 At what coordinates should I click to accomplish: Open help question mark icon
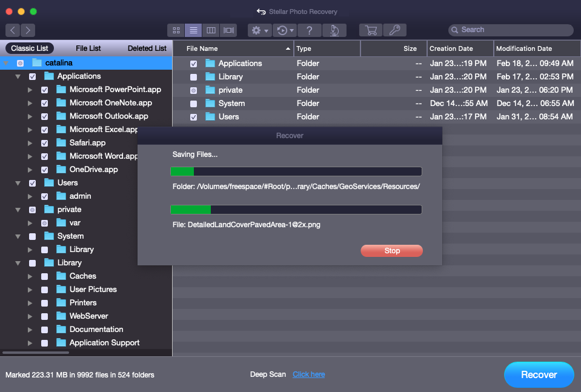(310, 30)
